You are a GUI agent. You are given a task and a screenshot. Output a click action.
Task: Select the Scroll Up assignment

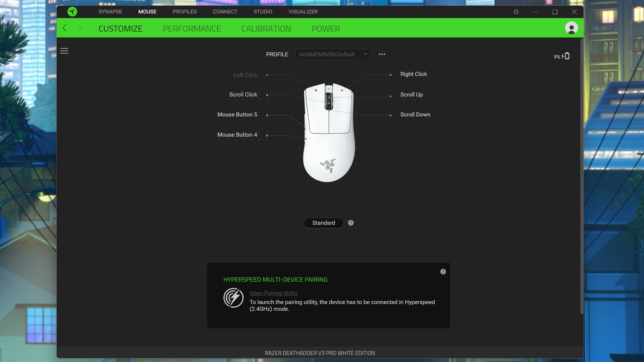click(x=411, y=95)
